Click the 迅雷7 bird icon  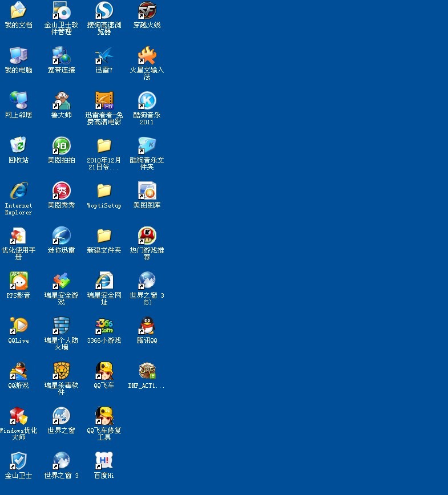[x=104, y=55]
